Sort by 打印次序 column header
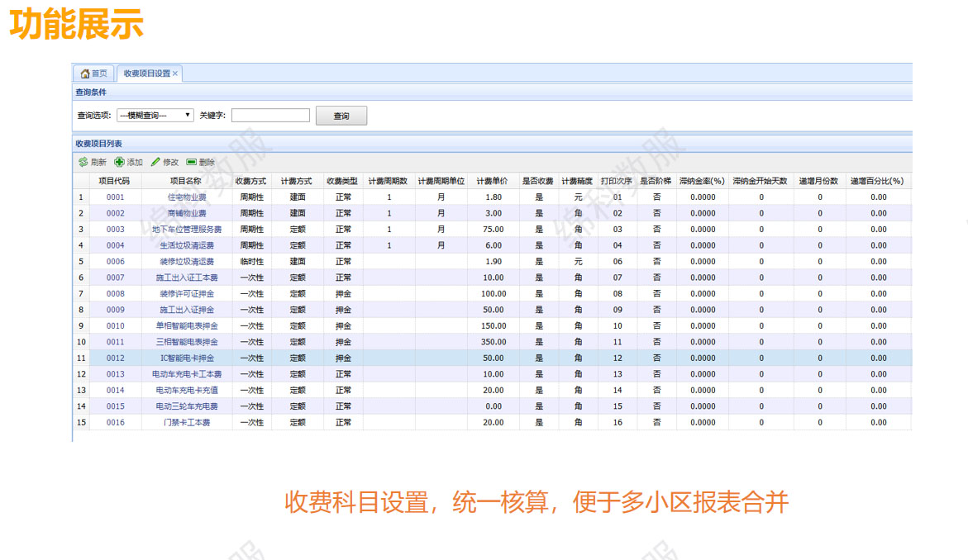The width and height of the screenshot is (968, 560). click(x=617, y=182)
